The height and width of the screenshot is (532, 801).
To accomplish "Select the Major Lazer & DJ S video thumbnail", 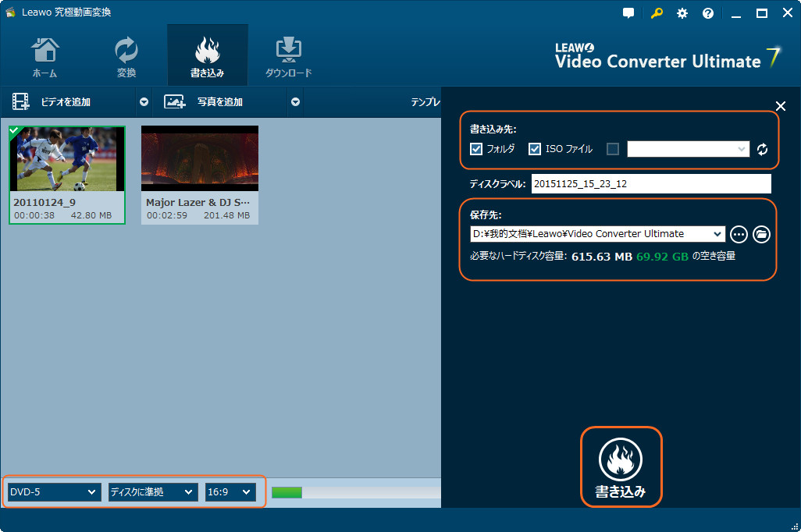I will pos(200,175).
